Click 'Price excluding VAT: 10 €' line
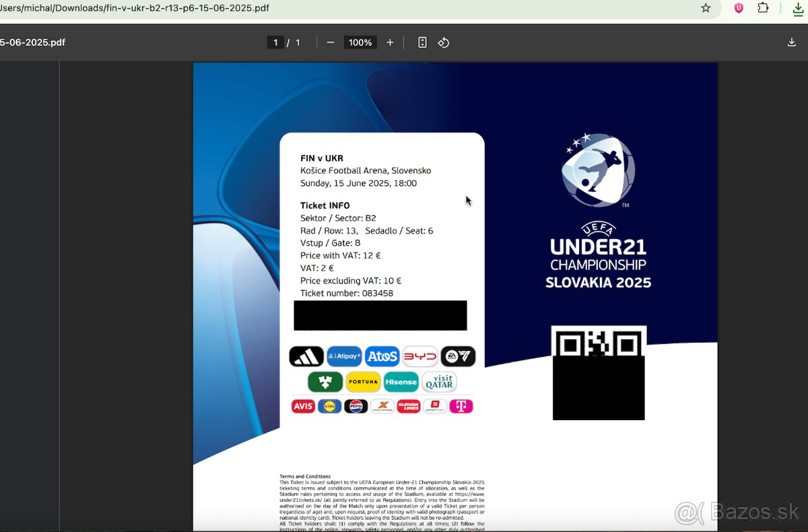Screen dimensions: 808x532 pos(351,281)
